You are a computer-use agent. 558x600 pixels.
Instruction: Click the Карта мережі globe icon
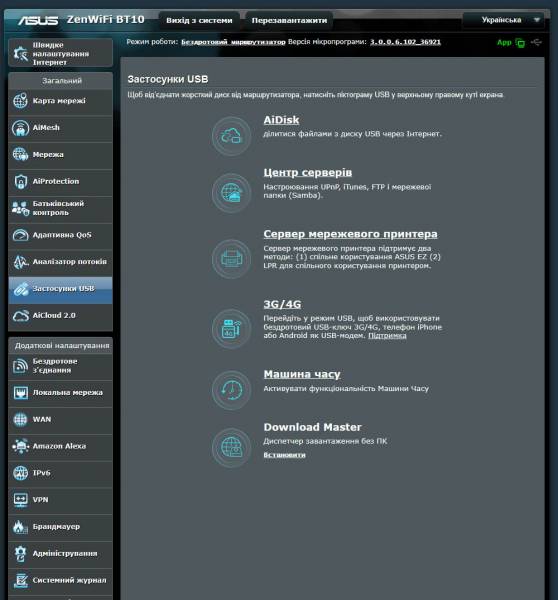pyautogui.click(x=20, y=101)
